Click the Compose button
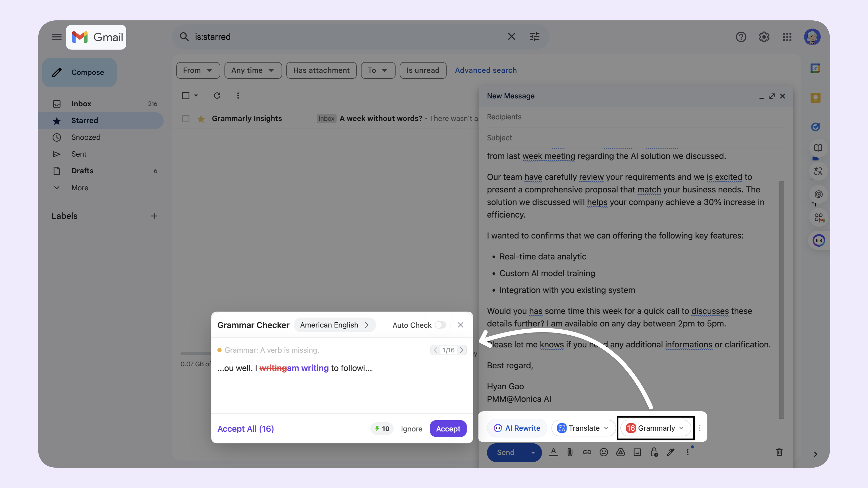Screen dimensions: 868x488 (x=80, y=73)
